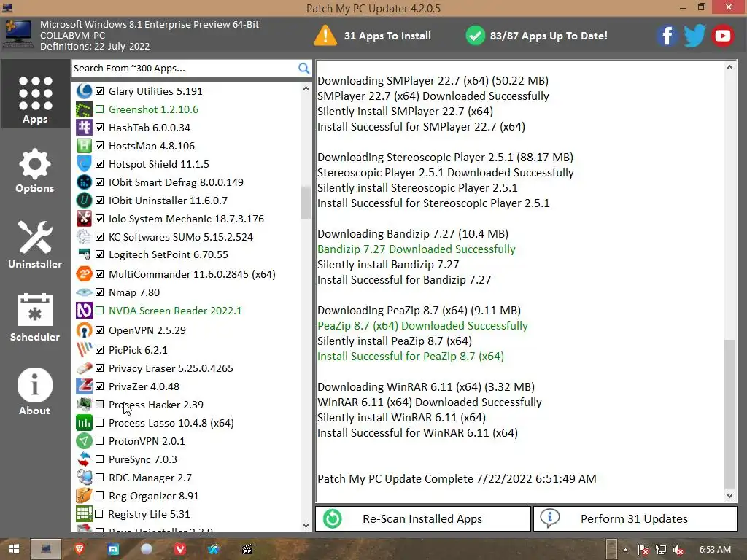Open the Uninstaller section
The image size is (747, 560).
tap(35, 244)
